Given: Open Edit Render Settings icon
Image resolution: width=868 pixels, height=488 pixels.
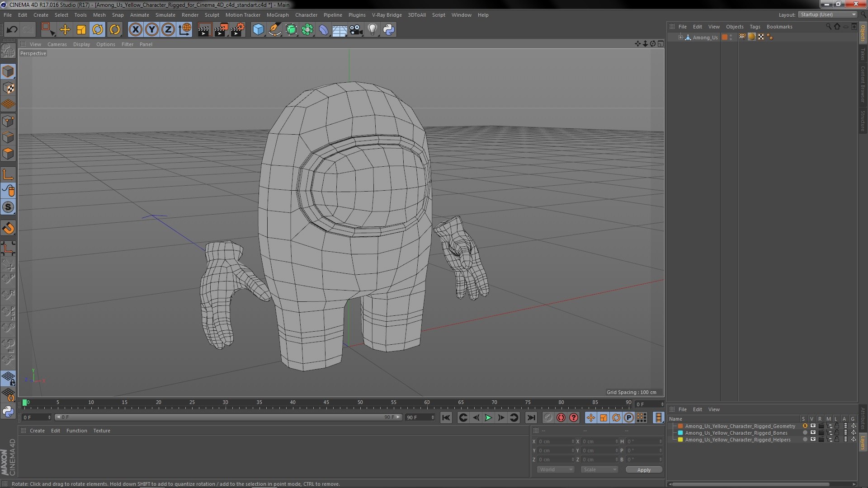Looking at the screenshot, I should pos(237,30).
